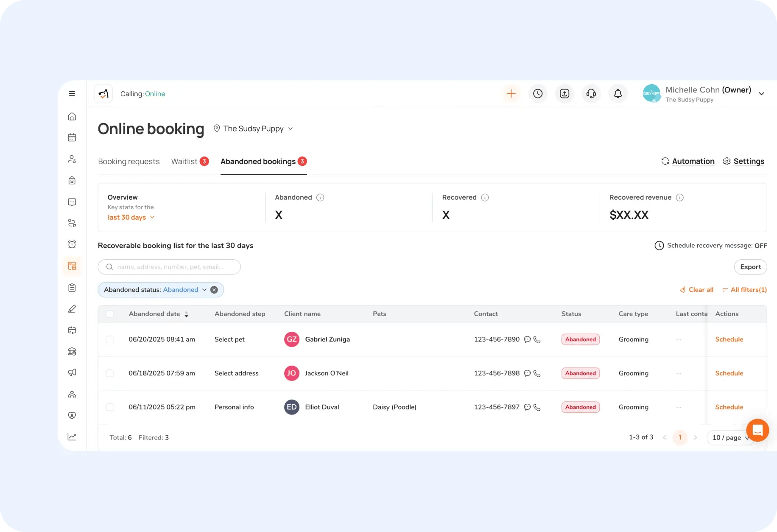Check the Gabriel Zuniga row checkbox
The image size is (777, 532).
click(x=110, y=339)
